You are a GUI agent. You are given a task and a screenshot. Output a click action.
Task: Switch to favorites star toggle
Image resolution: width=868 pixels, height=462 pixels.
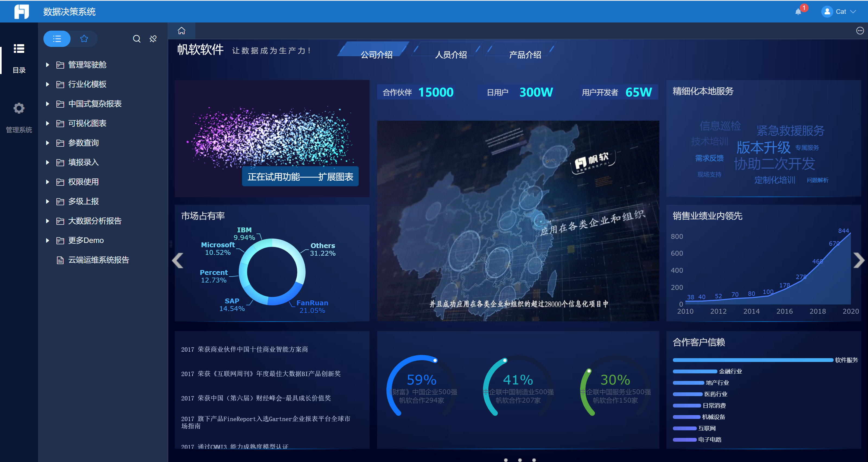click(84, 39)
